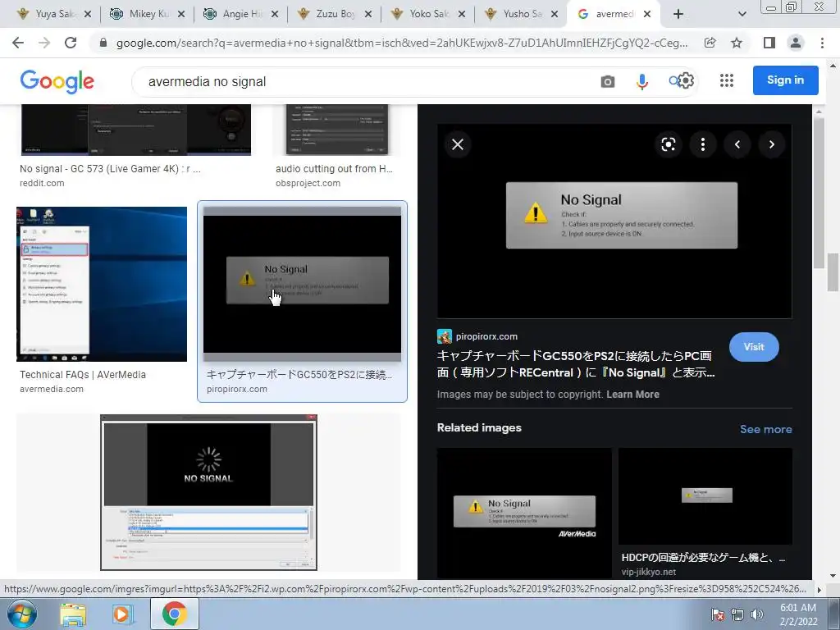Search by image with camera icon
The image size is (840, 630).
pos(608,81)
